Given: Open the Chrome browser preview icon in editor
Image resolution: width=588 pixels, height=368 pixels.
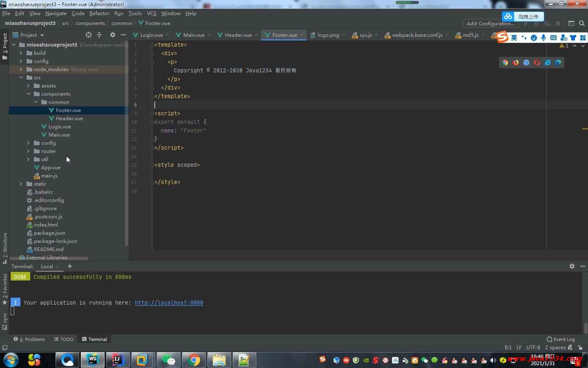Looking at the screenshot, I should tap(505, 63).
